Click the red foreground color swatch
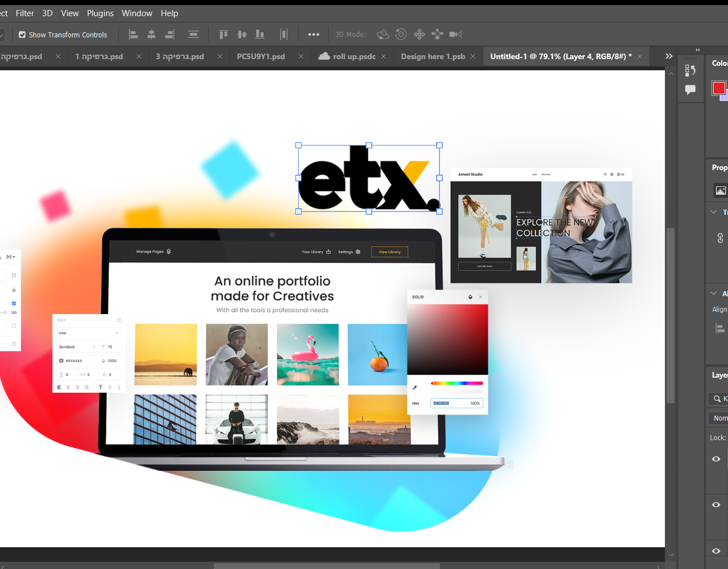The height and width of the screenshot is (569, 728). tap(719, 88)
